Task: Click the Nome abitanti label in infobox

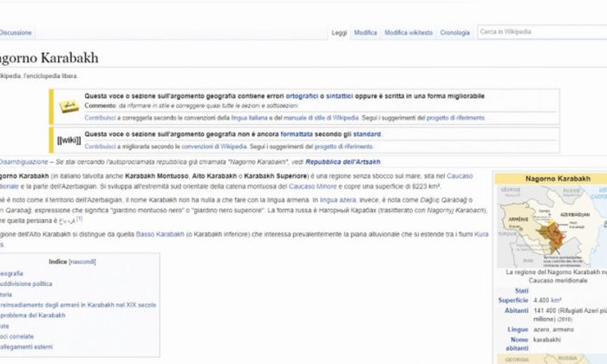Action: pos(517,344)
